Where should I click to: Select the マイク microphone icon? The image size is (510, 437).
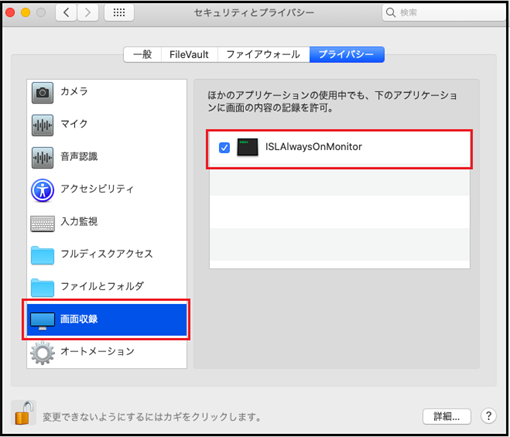tap(42, 125)
